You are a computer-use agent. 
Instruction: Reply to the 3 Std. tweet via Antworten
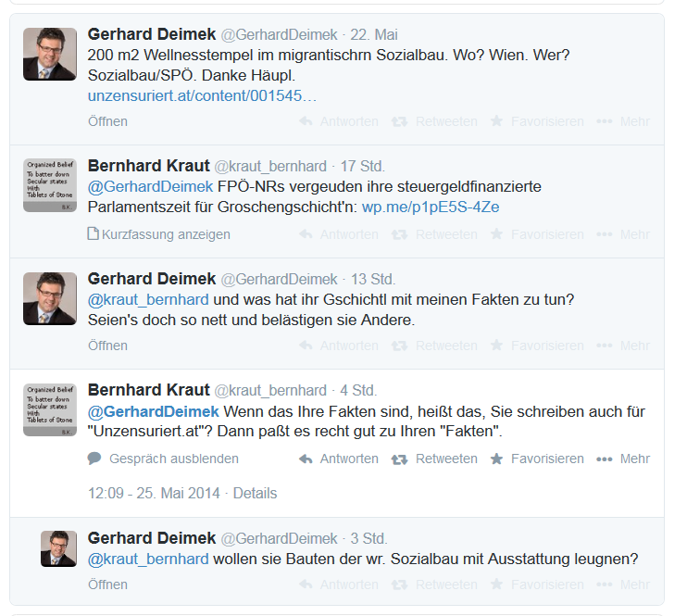click(x=339, y=585)
